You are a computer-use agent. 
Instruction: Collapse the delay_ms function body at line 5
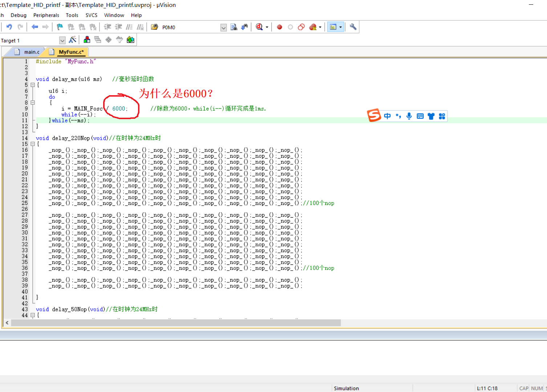click(x=33, y=85)
